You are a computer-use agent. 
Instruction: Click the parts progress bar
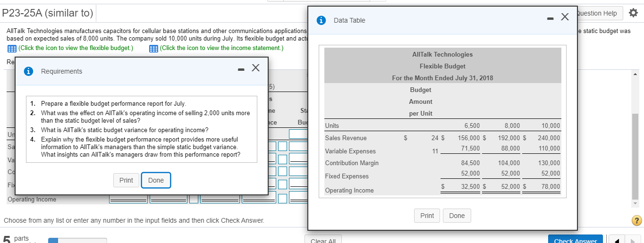[77, 240]
